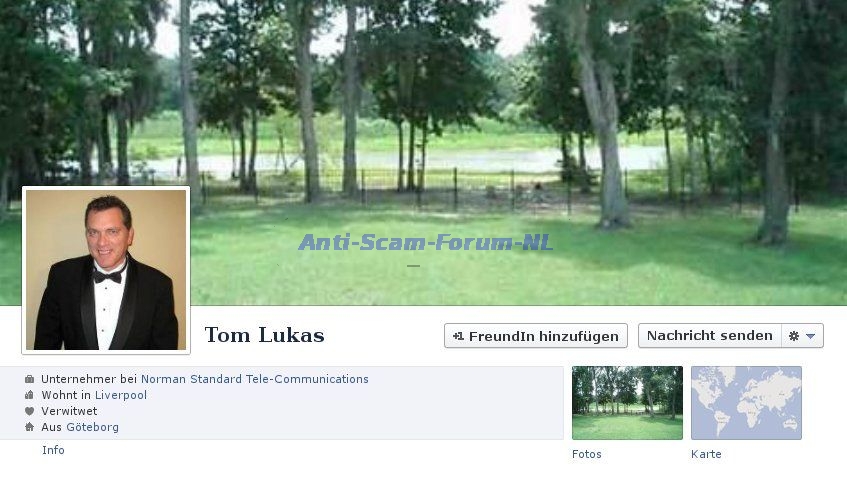Open the world map Karte thumbnail
The image size is (847, 483).
pyautogui.click(x=747, y=403)
